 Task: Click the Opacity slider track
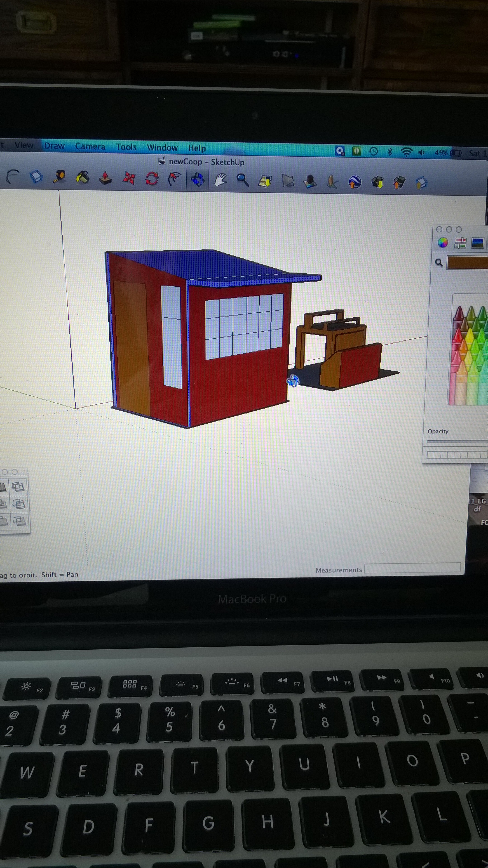pos(457,441)
